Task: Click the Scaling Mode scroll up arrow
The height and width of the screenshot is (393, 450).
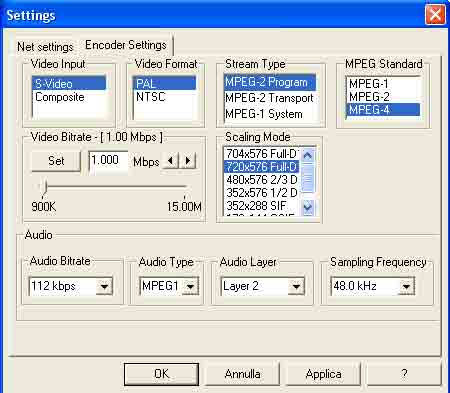Action: coord(308,155)
